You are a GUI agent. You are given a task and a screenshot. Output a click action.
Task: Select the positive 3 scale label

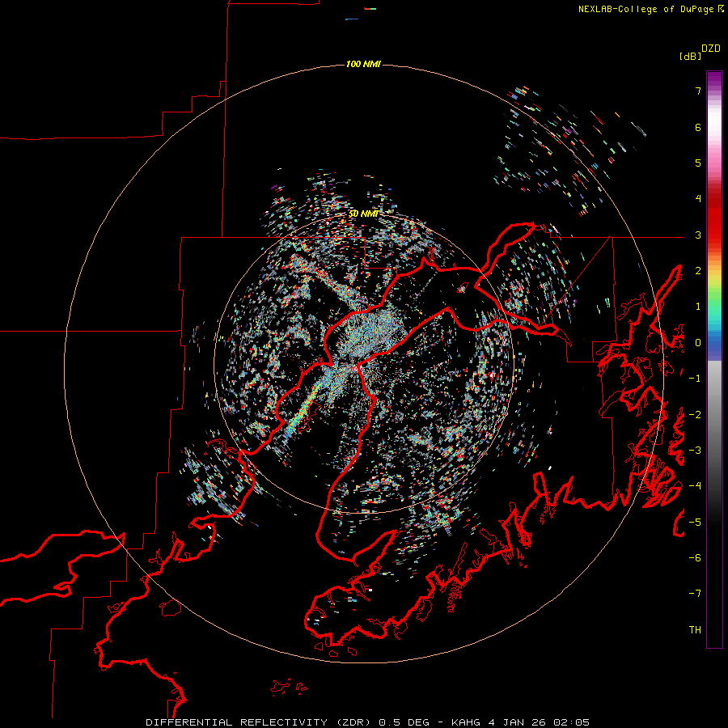pyautogui.click(x=698, y=235)
